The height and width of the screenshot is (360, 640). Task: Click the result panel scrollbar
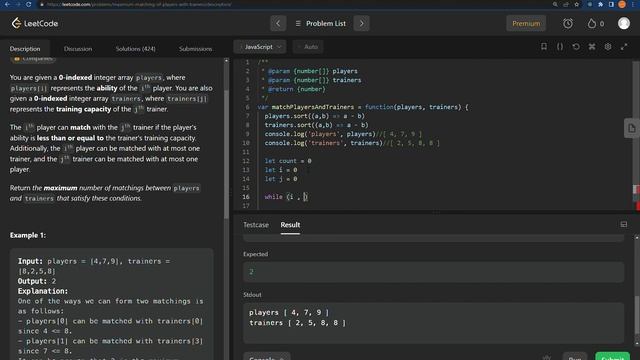(637, 314)
